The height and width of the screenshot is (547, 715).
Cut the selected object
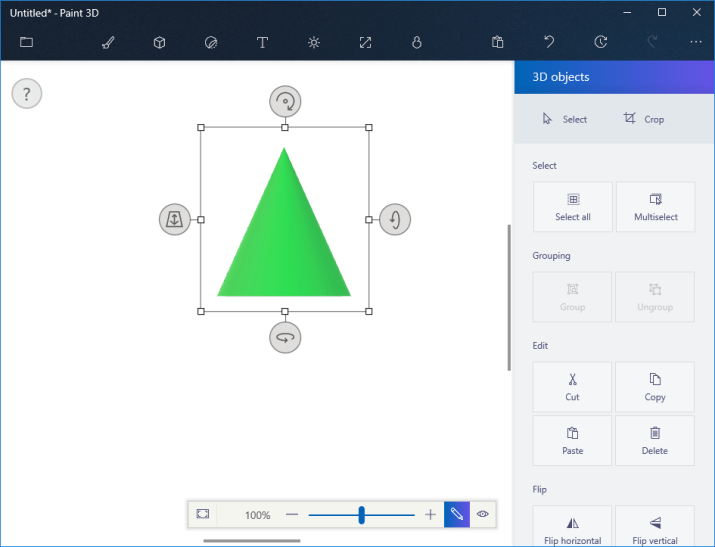tap(572, 387)
